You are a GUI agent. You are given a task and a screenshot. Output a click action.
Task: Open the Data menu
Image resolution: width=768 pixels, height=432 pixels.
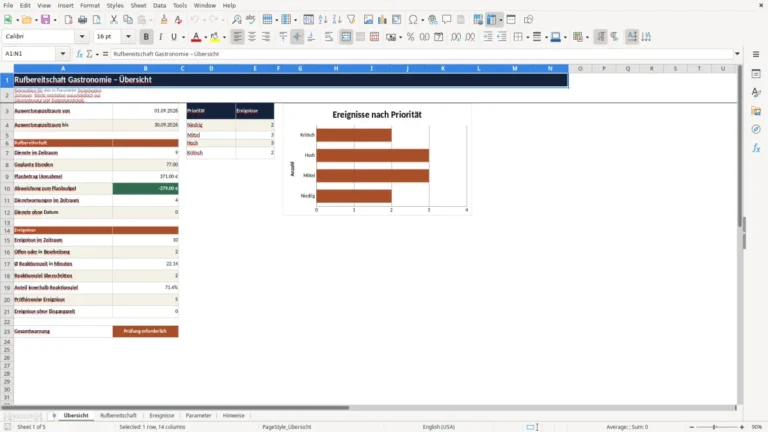pyautogui.click(x=159, y=5)
